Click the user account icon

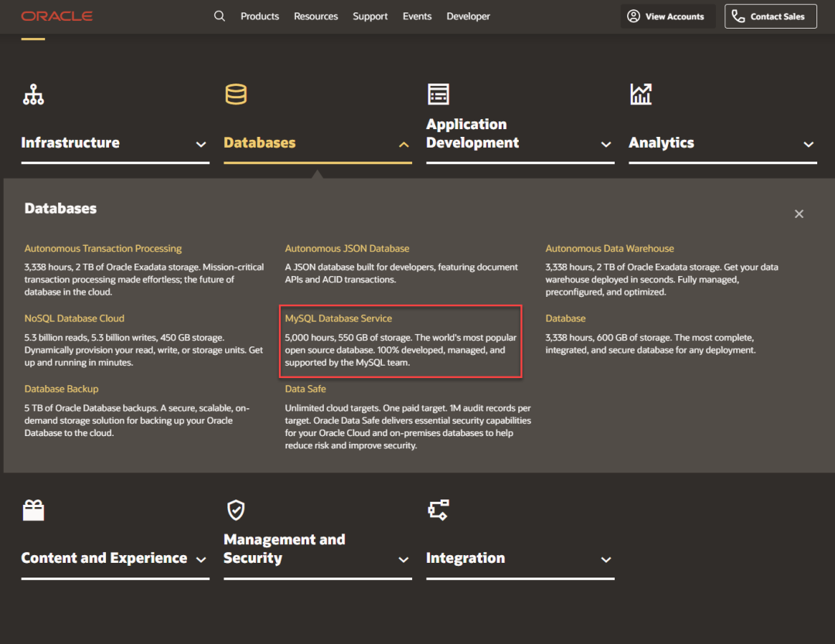(633, 16)
